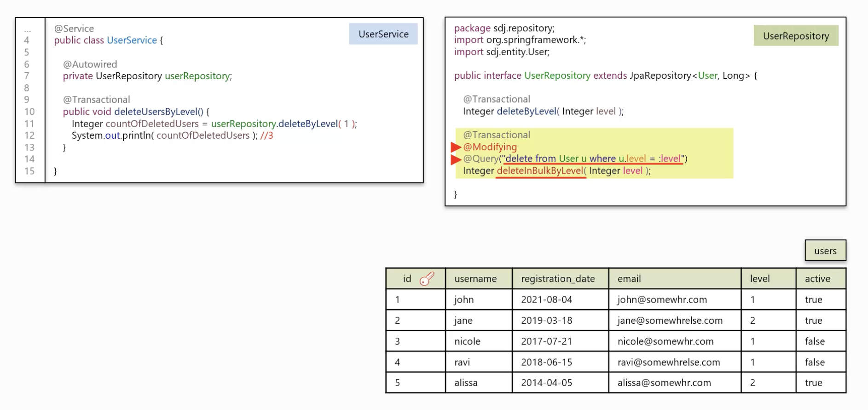
Task: Click 'public interface UserRepository extends' line
Action: click(x=605, y=76)
